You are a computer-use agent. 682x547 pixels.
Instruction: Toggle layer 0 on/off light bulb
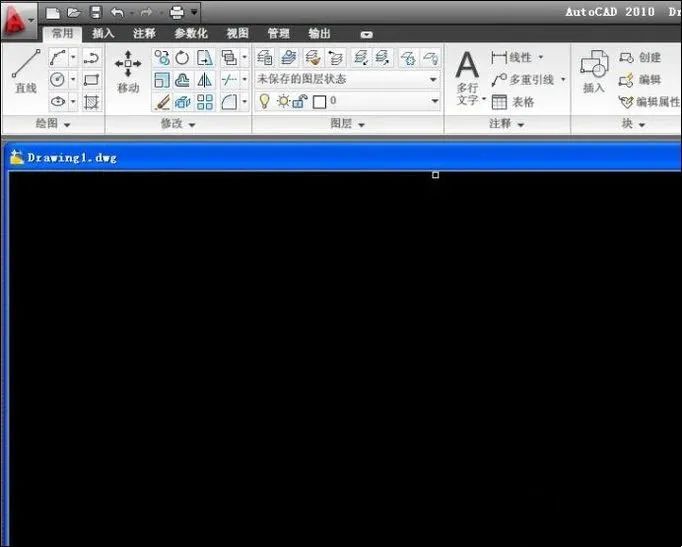point(264,101)
